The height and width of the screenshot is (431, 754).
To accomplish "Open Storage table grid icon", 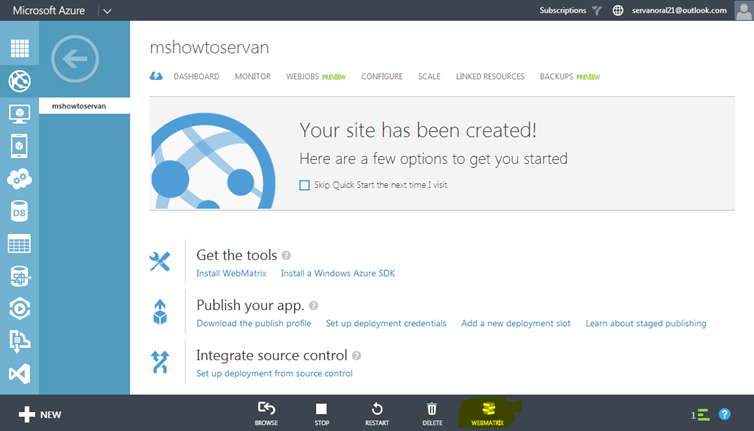I will point(19,244).
